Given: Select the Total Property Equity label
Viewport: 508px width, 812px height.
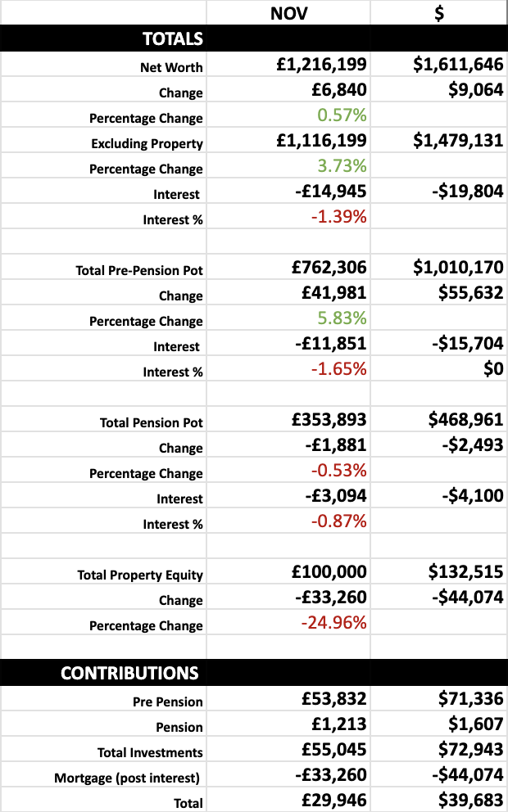Looking at the screenshot, I should (x=140, y=575).
